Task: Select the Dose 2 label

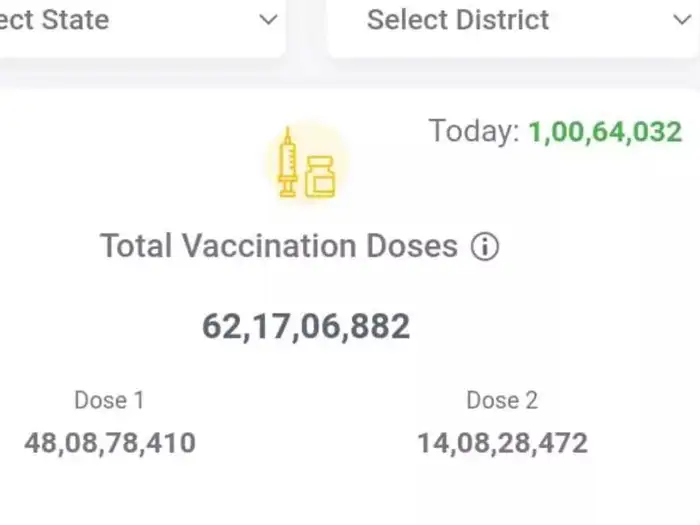Action: point(502,401)
